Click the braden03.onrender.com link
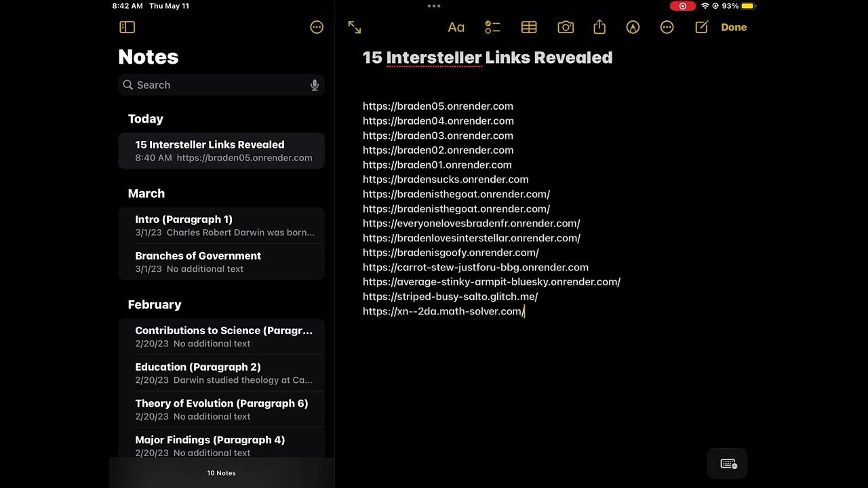This screenshot has width=868, height=488. point(438,136)
